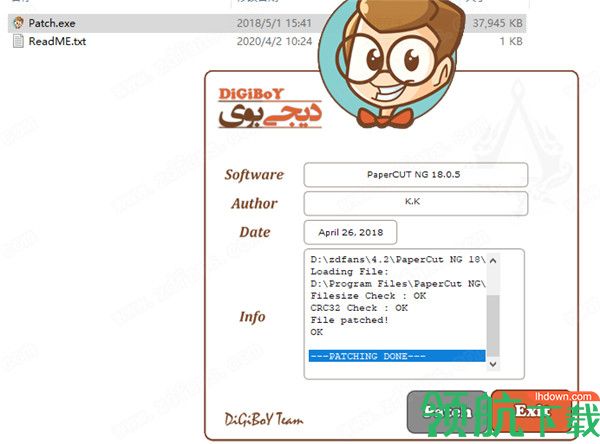Image resolution: width=600 pixels, height=444 pixels.
Task: Click the Software field PaperCUT NG 18.0.5
Action: point(416,175)
